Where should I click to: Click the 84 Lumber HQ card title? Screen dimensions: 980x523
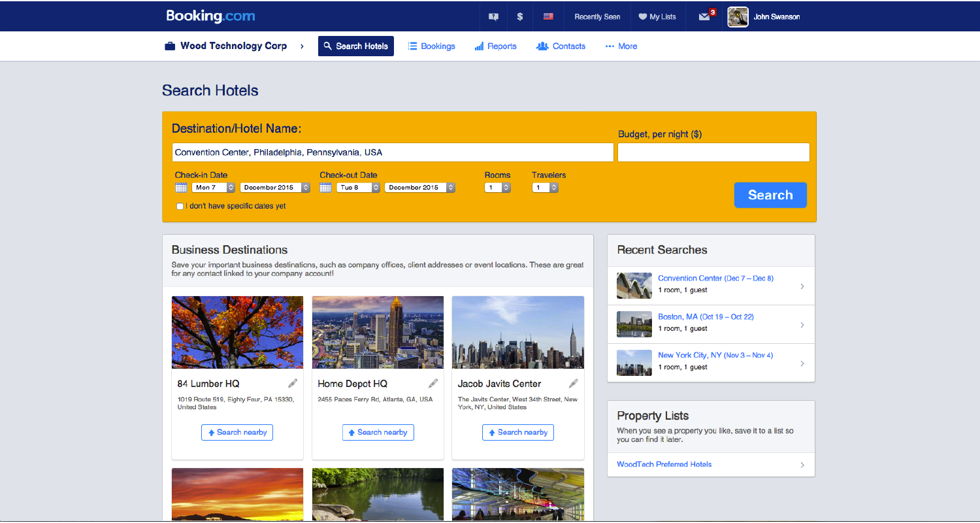(208, 384)
